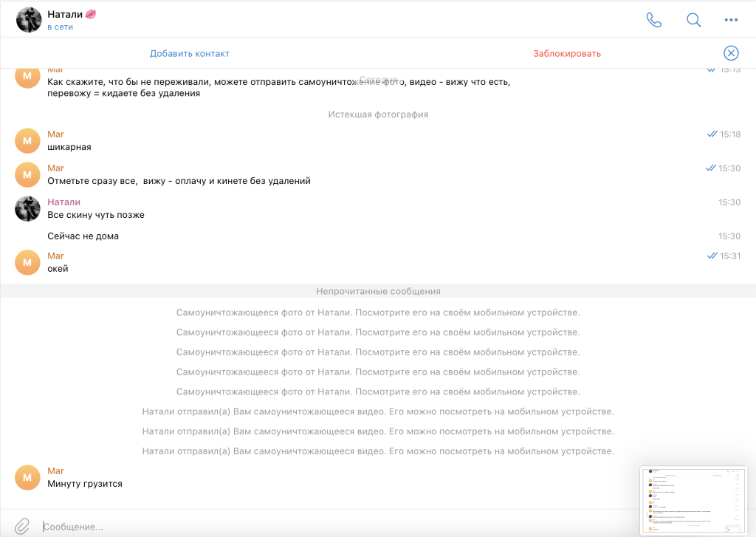This screenshot has height=537, width=756.
Task: Open the three-dots more options menu
Action: pyautogui.click(x=731, y=20)
